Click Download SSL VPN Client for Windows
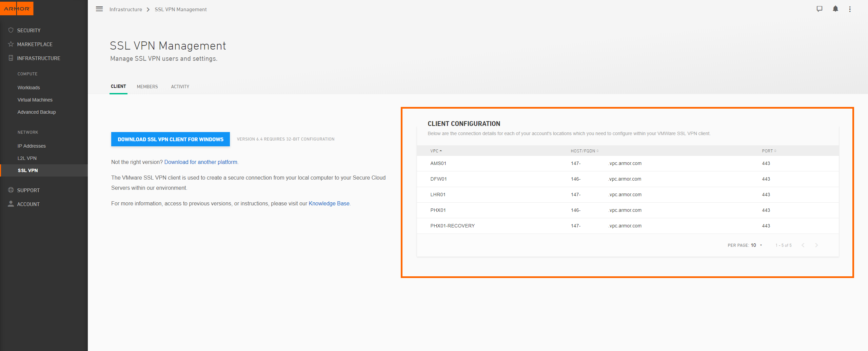 tap(170, 139)
